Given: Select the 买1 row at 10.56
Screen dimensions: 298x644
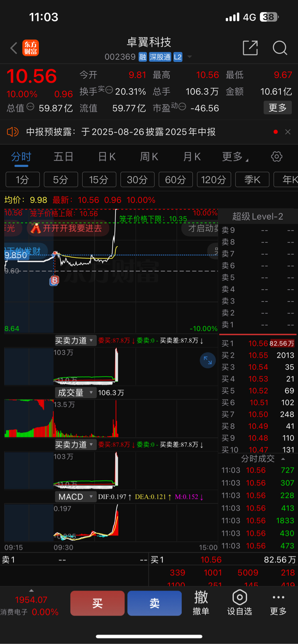Looking at the screenshot, I should click(x=258, y=344).
